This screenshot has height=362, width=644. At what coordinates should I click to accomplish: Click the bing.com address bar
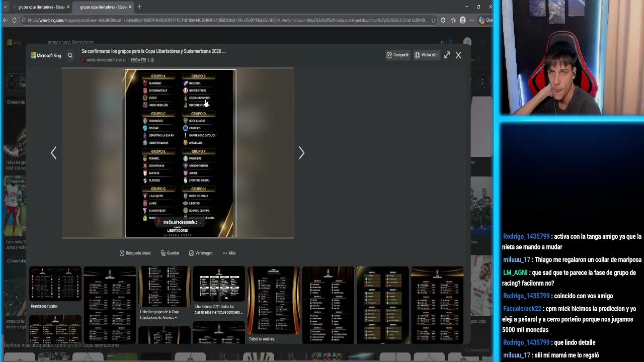tap(226, 20)
